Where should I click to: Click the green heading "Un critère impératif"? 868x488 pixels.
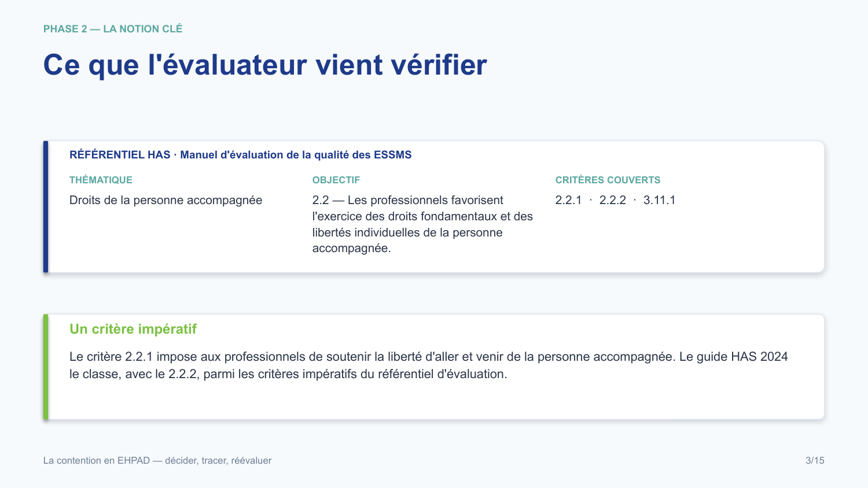click(133, 329)
